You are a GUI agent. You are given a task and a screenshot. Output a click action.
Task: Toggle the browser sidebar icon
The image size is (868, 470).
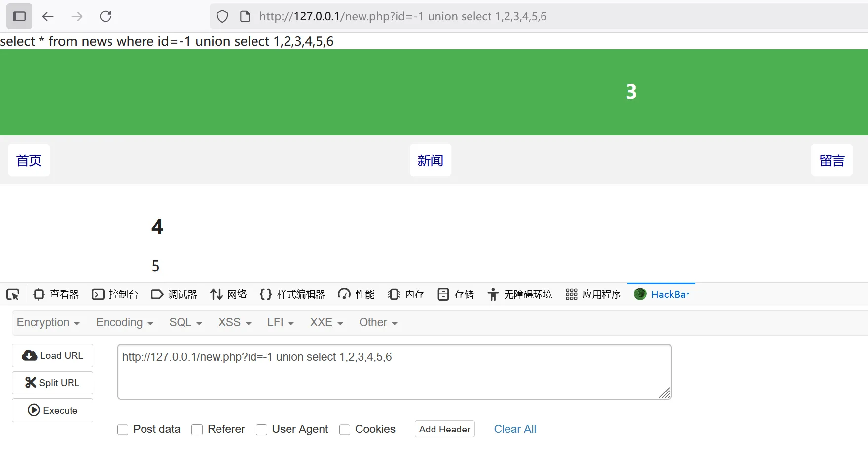[19, 16]
